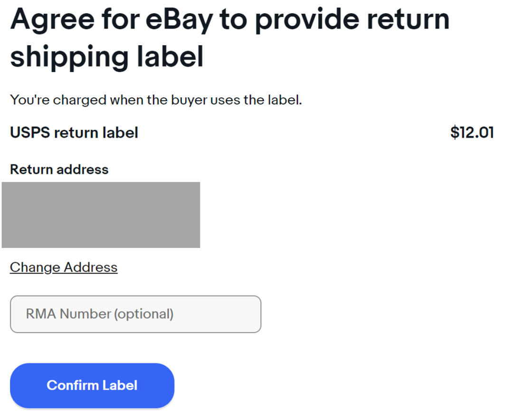
Task: Open the Change Address link
Action: (x=64, y=267)
